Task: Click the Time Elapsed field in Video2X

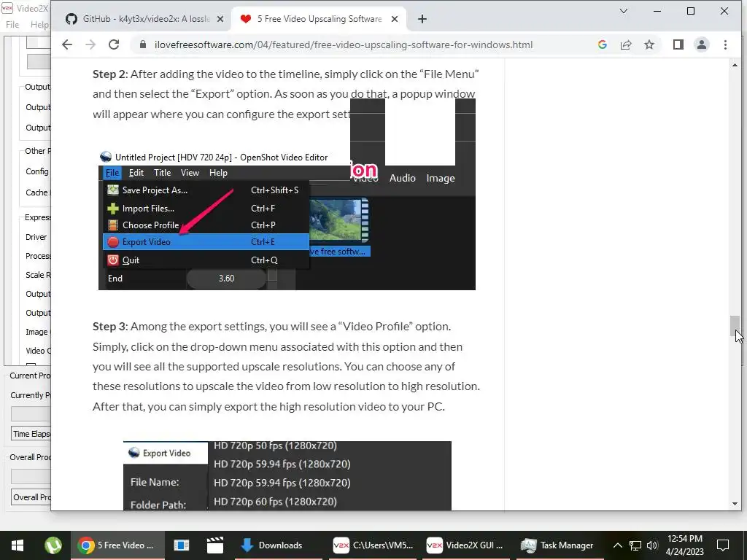Action: [x=31, y=434]
